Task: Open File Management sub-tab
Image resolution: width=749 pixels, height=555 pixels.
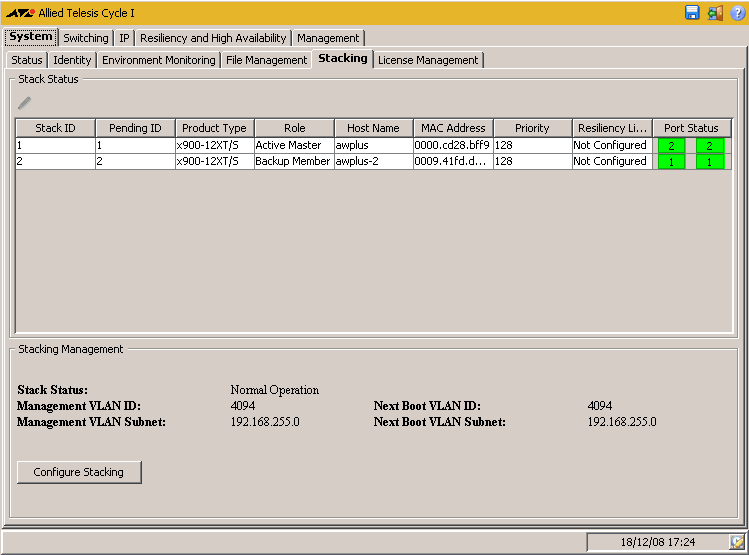Action: click(267, 60)
